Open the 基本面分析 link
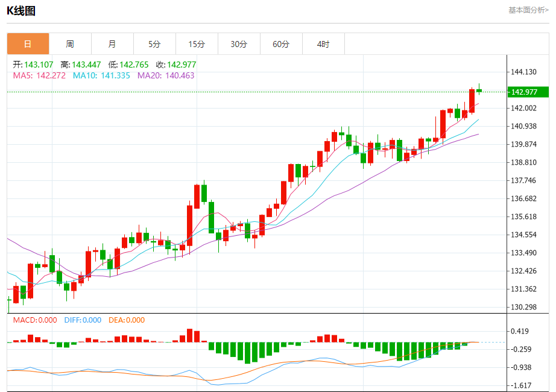Image resolution: width=556 pixels, height=392 pixels. tap(528, 10)
